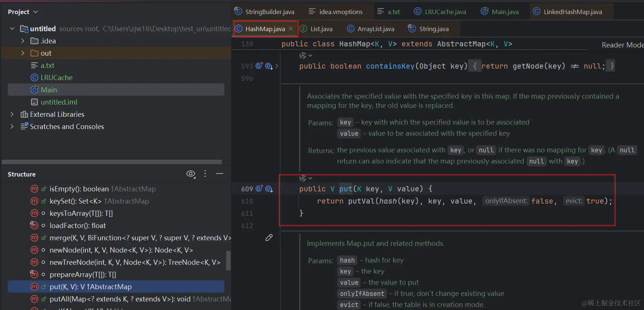Click the onlyIfAbsent inlay hint
The width and height of the screenshot is (644, 310).
click(506, 201)
